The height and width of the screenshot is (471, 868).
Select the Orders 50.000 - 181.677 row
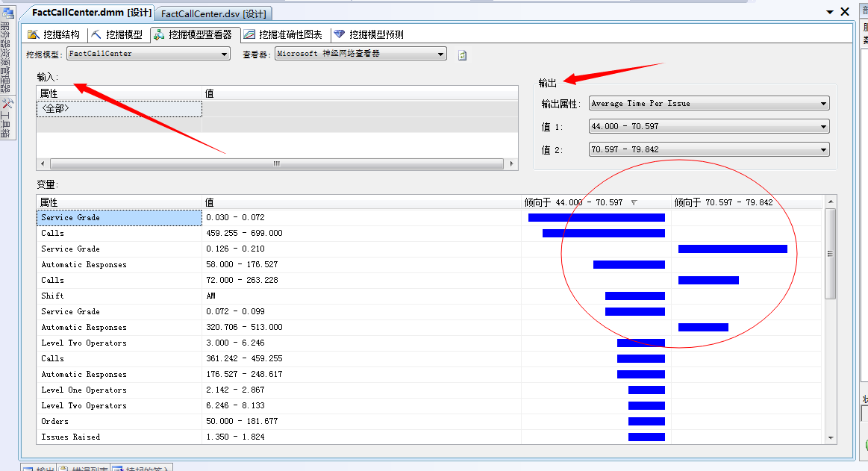tap(430, 421)
